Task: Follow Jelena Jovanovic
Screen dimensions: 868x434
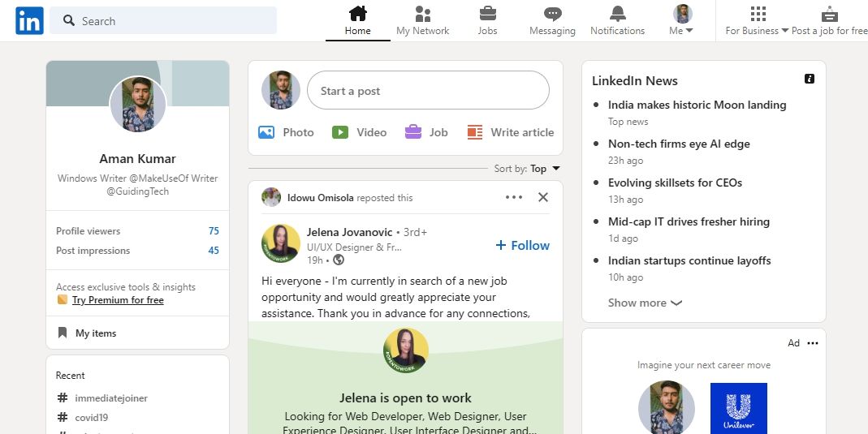Action: pos(522,245)
